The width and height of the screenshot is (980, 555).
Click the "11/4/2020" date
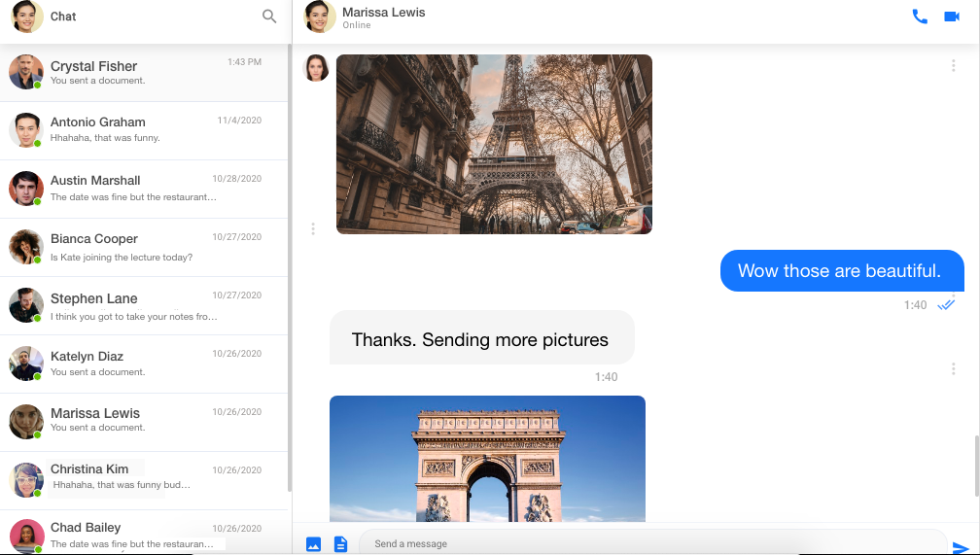click(239, 120)
